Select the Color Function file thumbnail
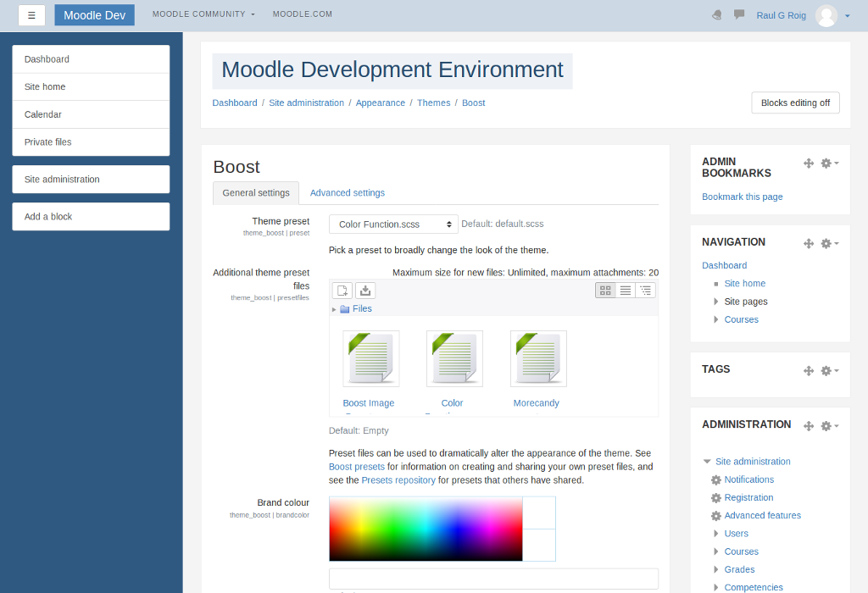Screen dimensions: 868x593 coord(454,358)
